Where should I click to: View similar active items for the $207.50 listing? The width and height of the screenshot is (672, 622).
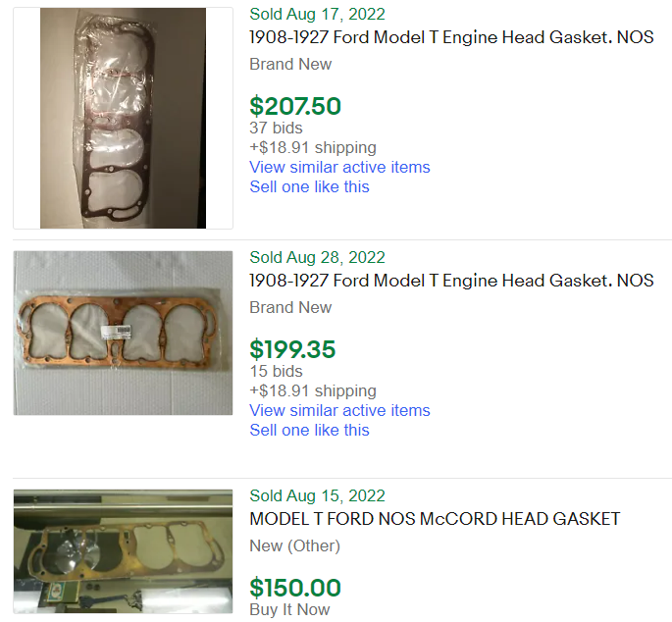pos(339,167)
